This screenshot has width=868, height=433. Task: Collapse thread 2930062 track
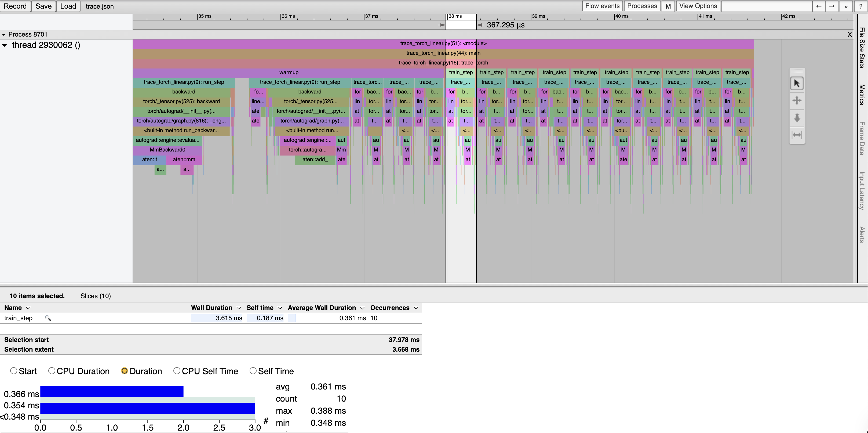[x=4, y=45]
